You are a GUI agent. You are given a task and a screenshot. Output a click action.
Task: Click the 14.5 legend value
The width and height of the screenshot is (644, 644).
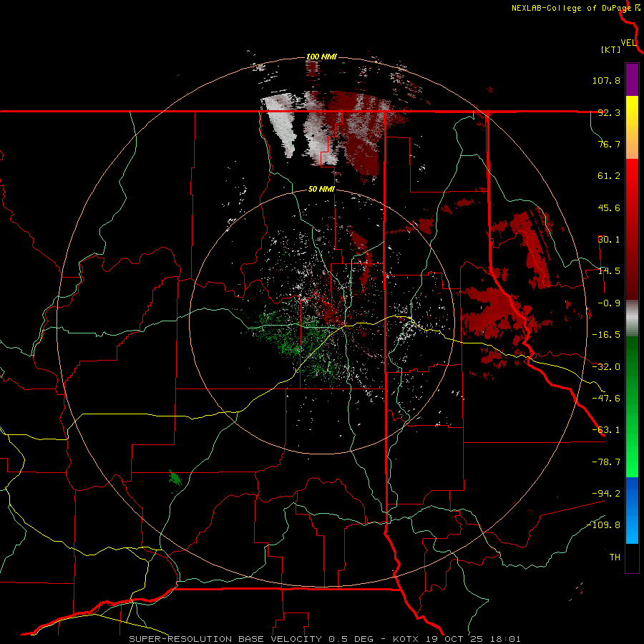point(609,271)
